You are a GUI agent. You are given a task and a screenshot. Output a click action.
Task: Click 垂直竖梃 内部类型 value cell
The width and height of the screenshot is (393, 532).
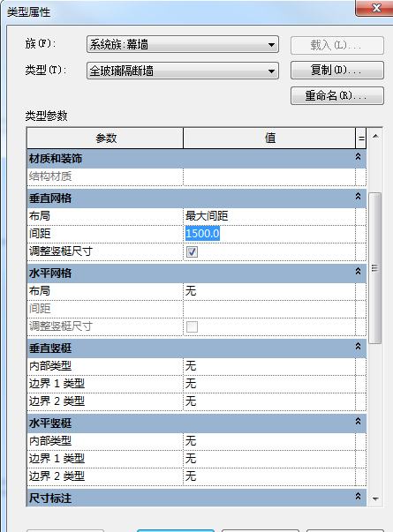coord(269,366)
